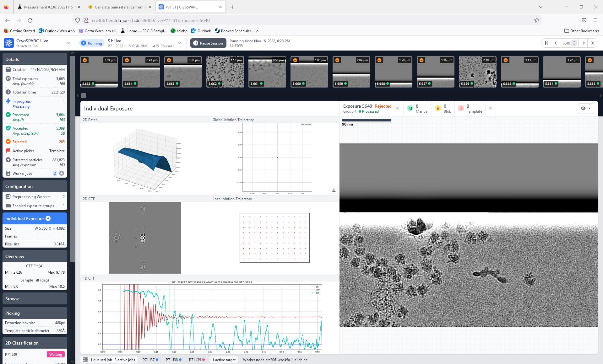
Task: Select exposure thumbnail 5,661
Action: point(267,72)
